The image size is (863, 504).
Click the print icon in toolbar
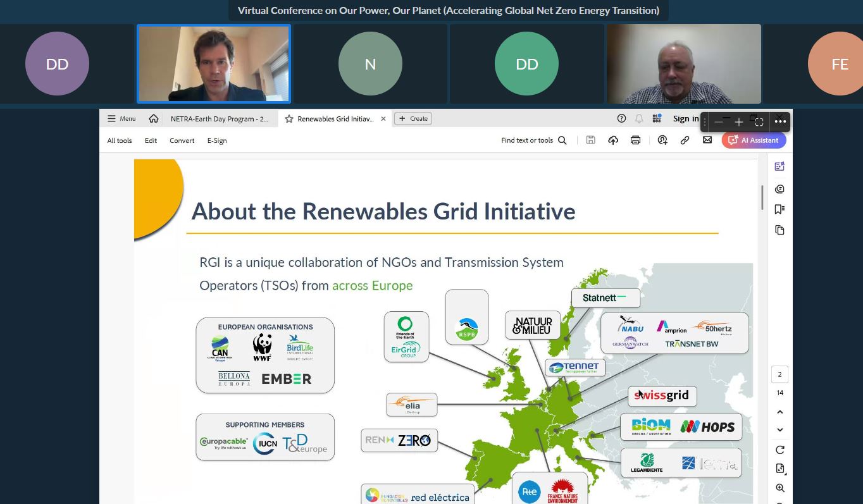tap(635, 140)
